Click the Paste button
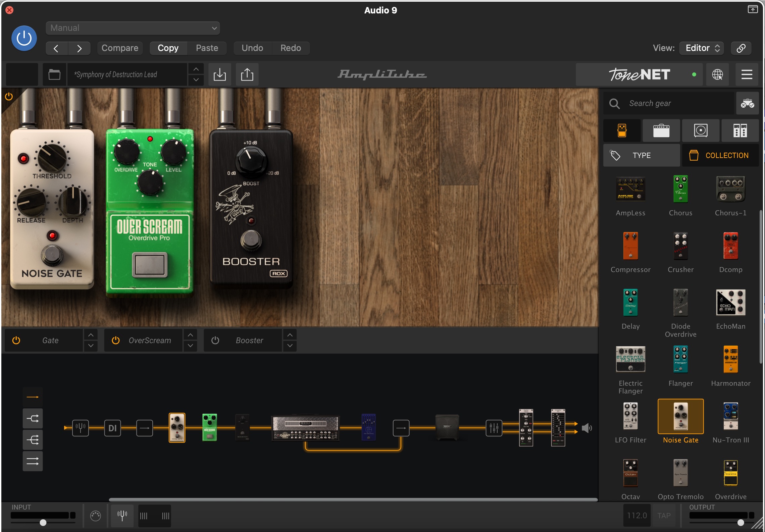Viewport: 765px width, 532px height. point(207,48)
